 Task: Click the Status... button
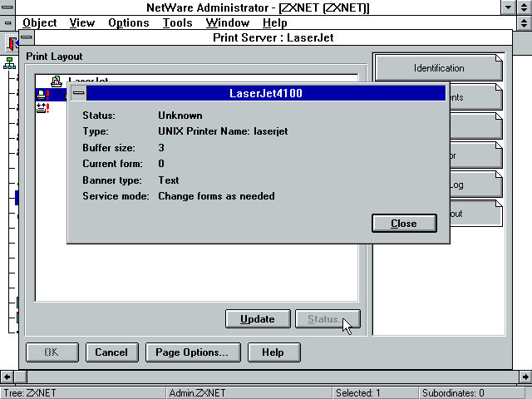[x=328, y=319]
